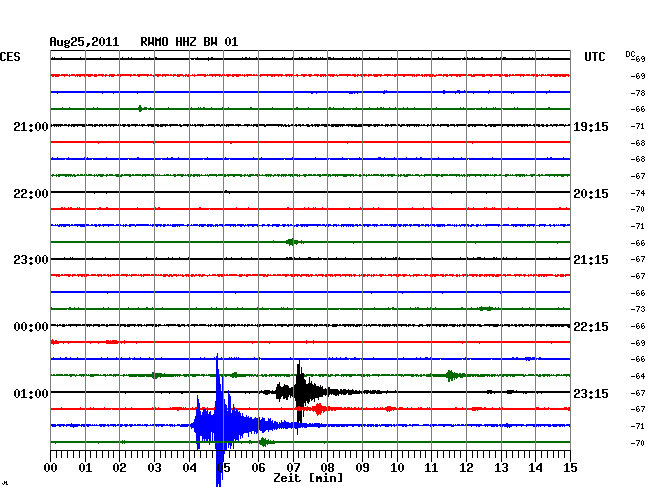
Task: Click the red blip at start of trace below 00:00
Action: (x=54, y=342)
